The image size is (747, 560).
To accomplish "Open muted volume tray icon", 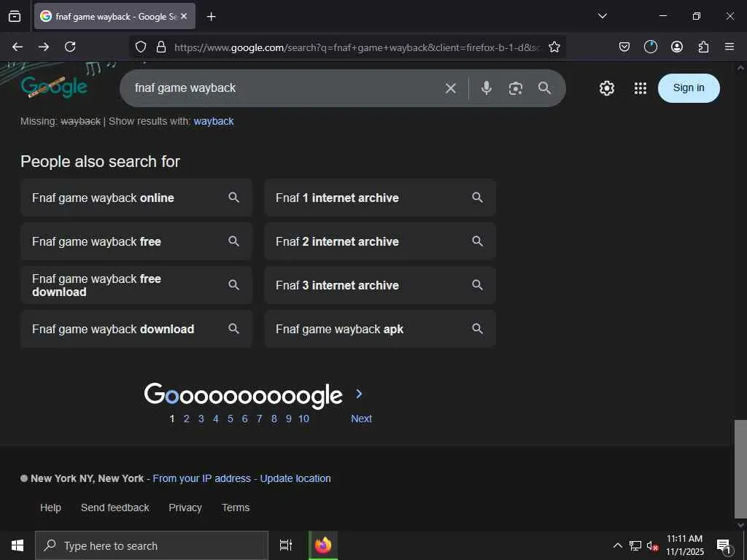I will (652, 545).
